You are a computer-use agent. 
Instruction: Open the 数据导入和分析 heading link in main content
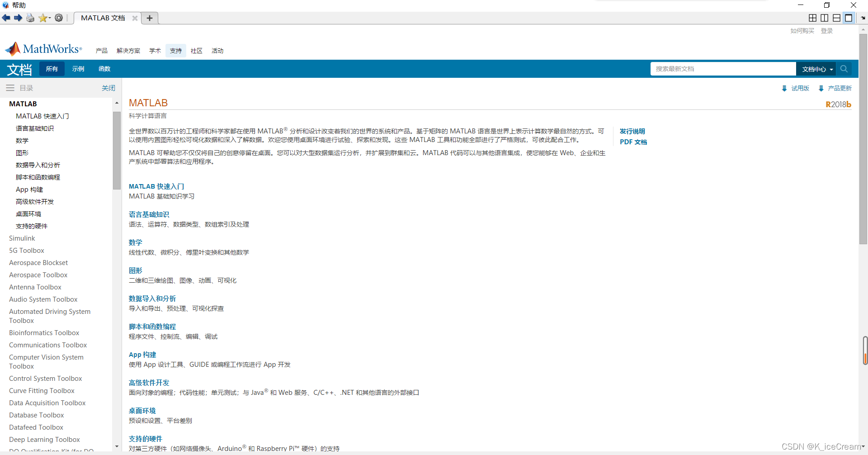152,299
